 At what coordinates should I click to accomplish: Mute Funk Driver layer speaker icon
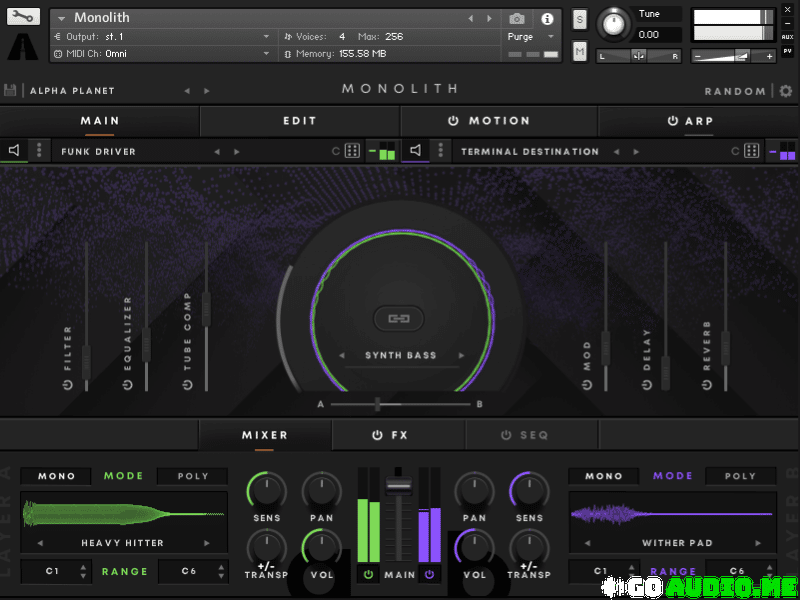pos(15,151)
